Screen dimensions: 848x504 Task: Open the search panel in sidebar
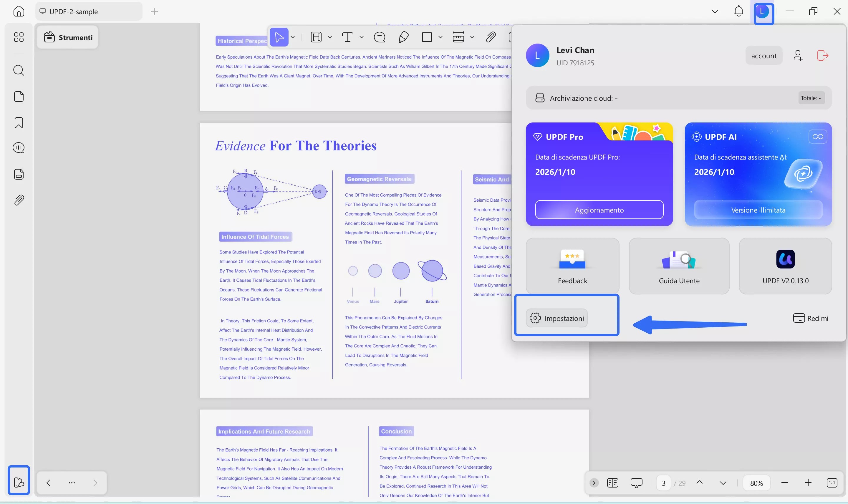click(x=19, y=71)
